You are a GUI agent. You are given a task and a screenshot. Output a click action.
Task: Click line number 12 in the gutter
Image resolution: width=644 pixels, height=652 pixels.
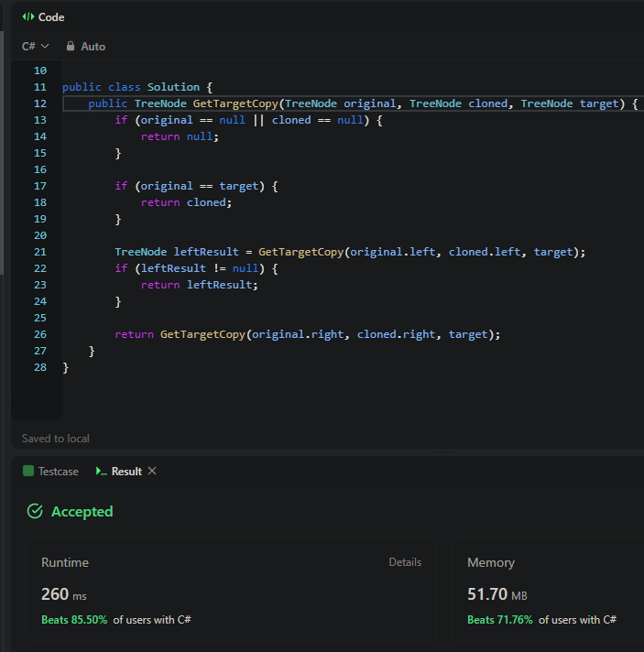click(39, 103)
